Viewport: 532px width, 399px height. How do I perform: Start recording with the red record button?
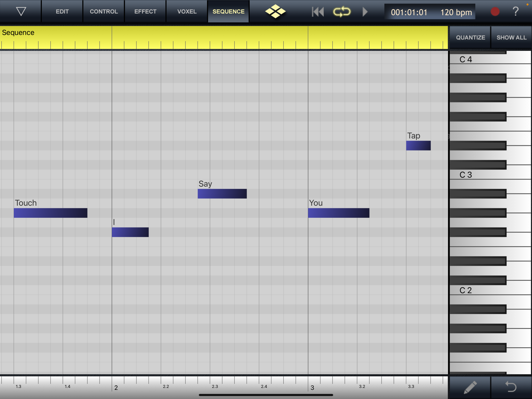(x=495, y=11)
